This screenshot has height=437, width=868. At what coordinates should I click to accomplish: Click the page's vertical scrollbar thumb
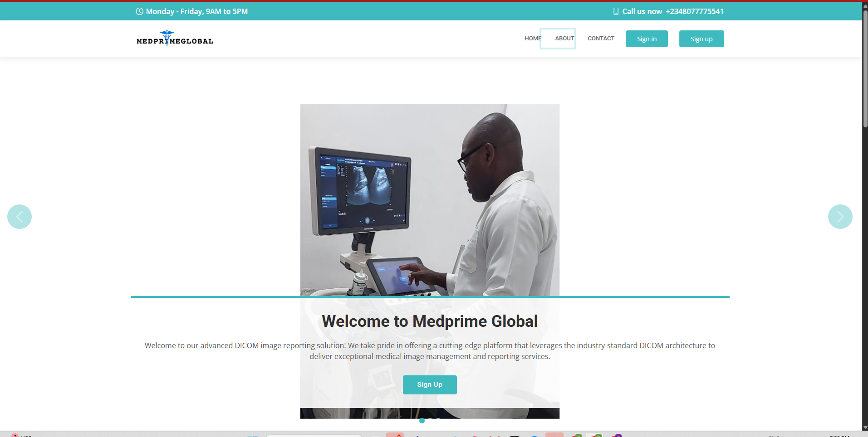[x=865, y=68]
